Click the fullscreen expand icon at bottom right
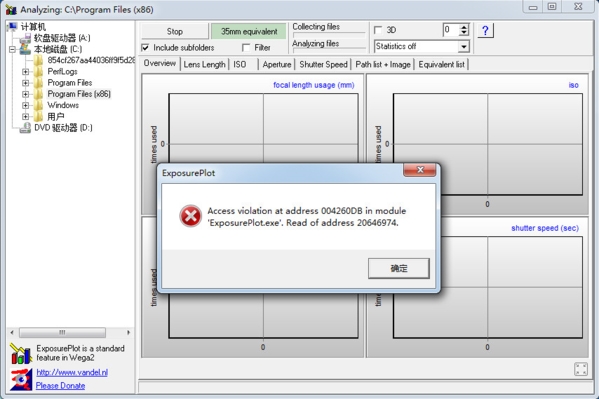The image size is (599, 399). [x=581, y=369]
